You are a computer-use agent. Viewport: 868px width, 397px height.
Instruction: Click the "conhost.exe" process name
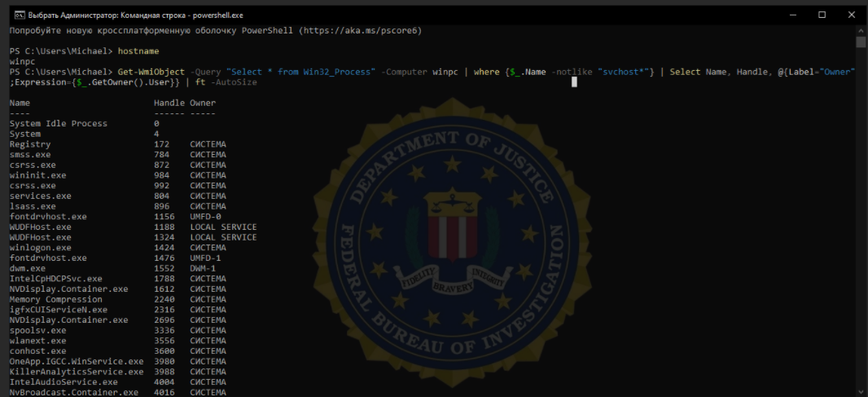click(37, 351)
